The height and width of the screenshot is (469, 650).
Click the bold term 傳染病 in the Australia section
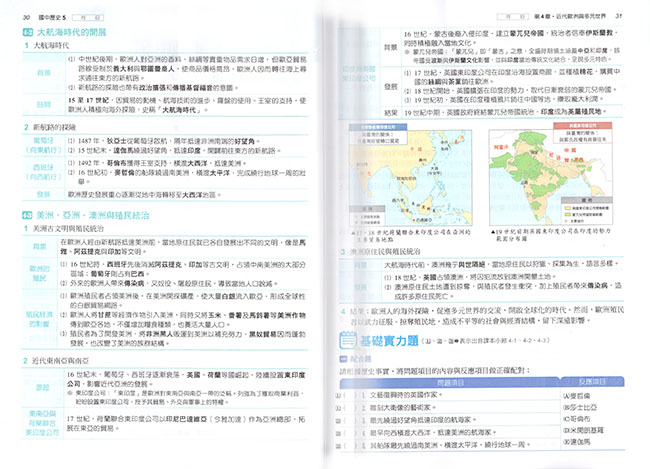pos(597,286)
